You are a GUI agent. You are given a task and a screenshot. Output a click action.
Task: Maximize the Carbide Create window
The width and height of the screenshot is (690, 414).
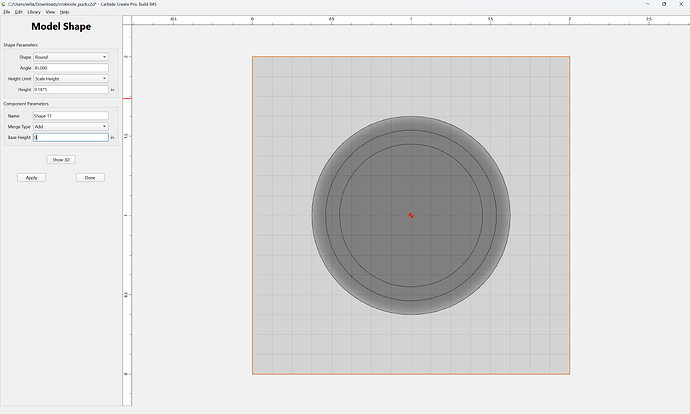coord(664,4)
